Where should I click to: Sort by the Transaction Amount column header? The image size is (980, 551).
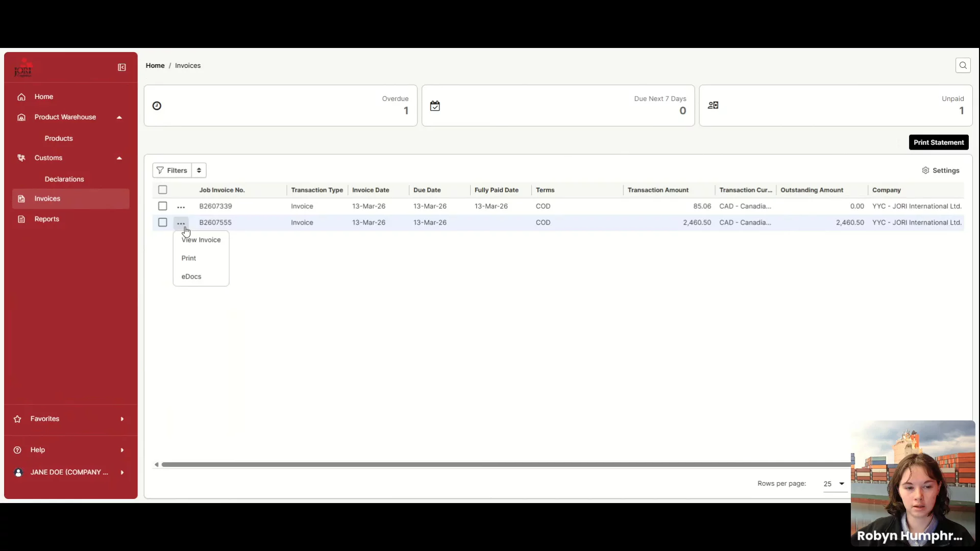point(658,190)
